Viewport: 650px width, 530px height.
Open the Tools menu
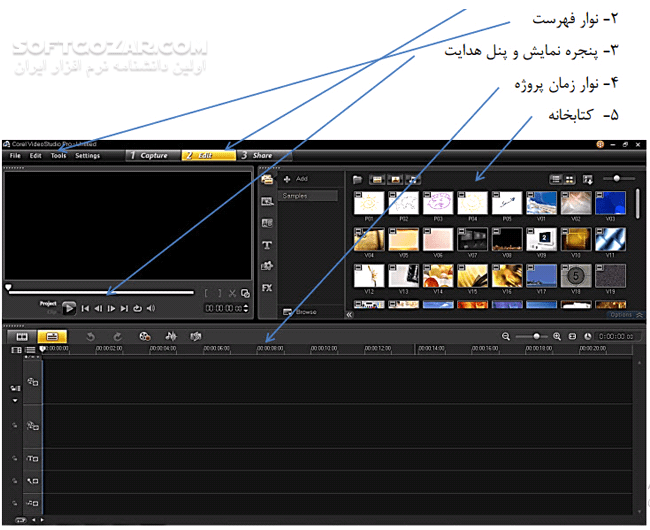pyautogui.click(x=58, y=156)
